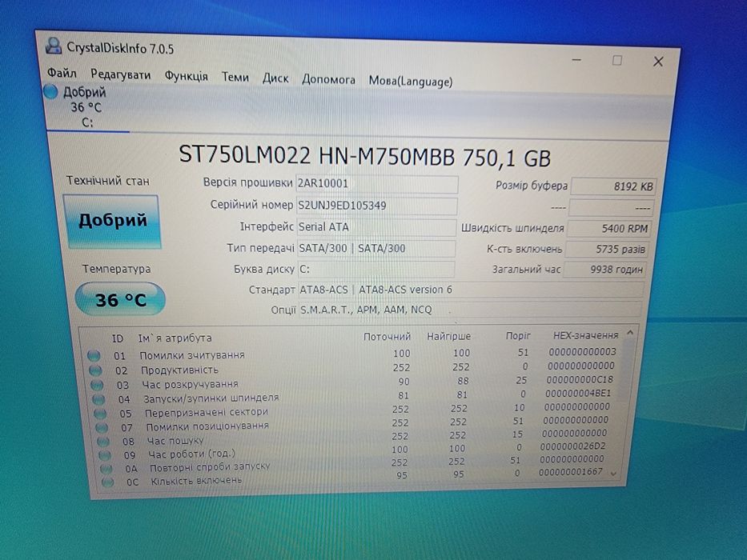Click the scroll-up arrow of attribute list
This screenshot has height=560, width=747.
(x=630, y=333)
